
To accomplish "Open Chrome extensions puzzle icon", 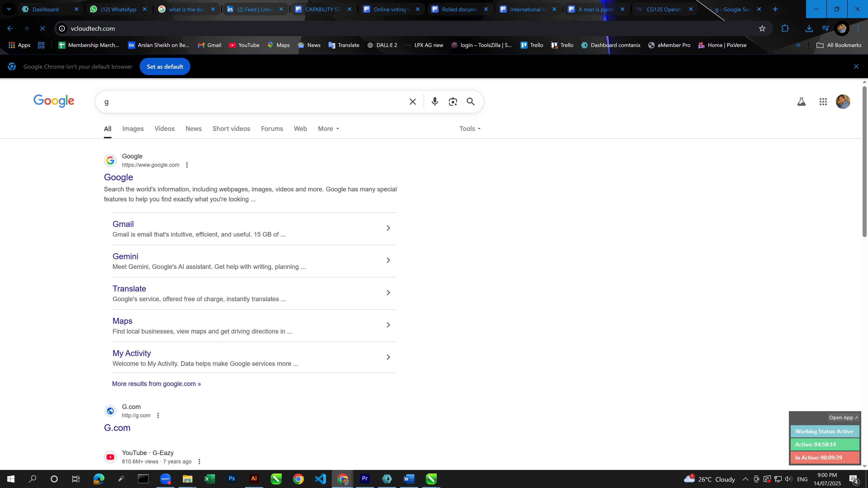I will pos(785,29).
